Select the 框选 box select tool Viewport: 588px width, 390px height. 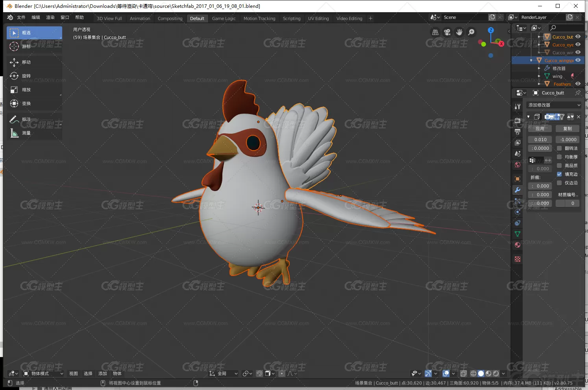coord(34,33)
